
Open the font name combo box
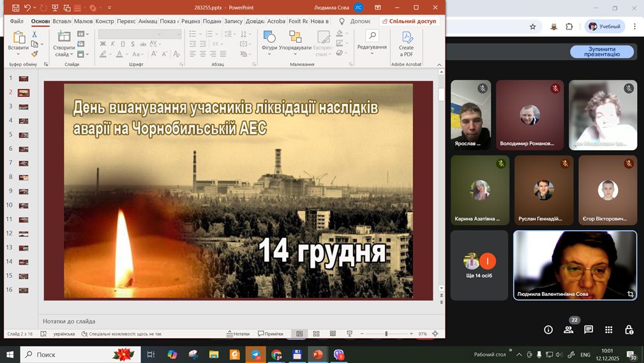click(130, 34)
